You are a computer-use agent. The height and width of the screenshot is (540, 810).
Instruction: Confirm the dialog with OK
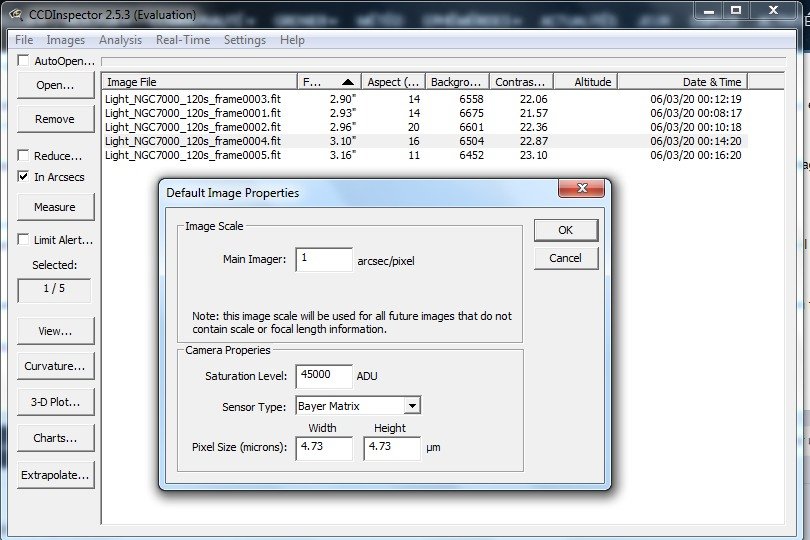[x=566, y=230]
